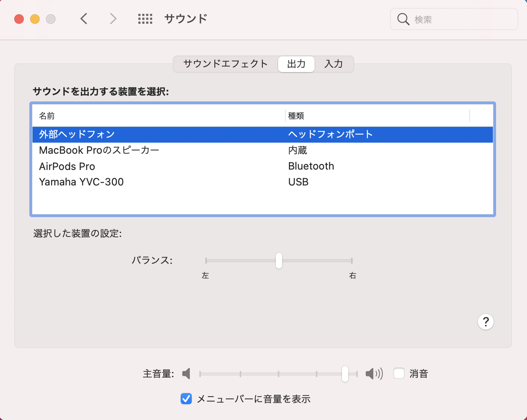This screenshot has width=527, height=420.
Task: Go forward with the right chevron
Action: click(x=113, y=19)
